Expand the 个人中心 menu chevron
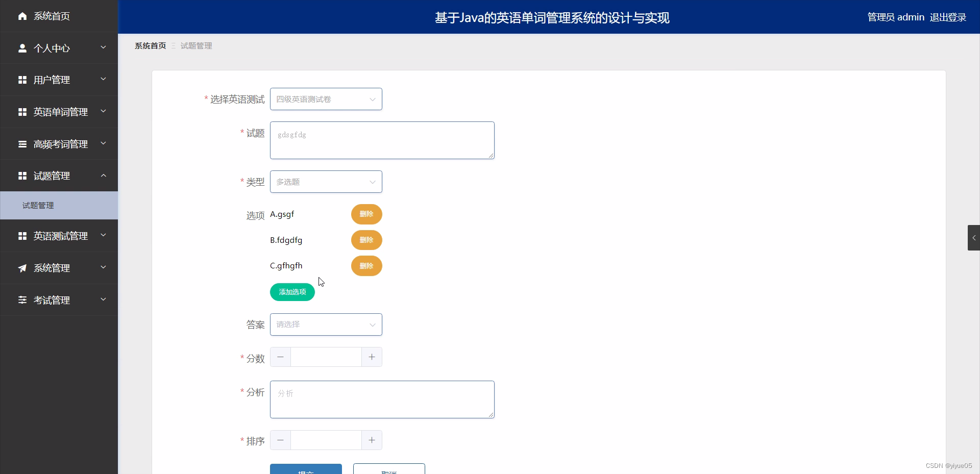Image resolution: width=980 pixels, height=474 pixels. coord(103,48)
